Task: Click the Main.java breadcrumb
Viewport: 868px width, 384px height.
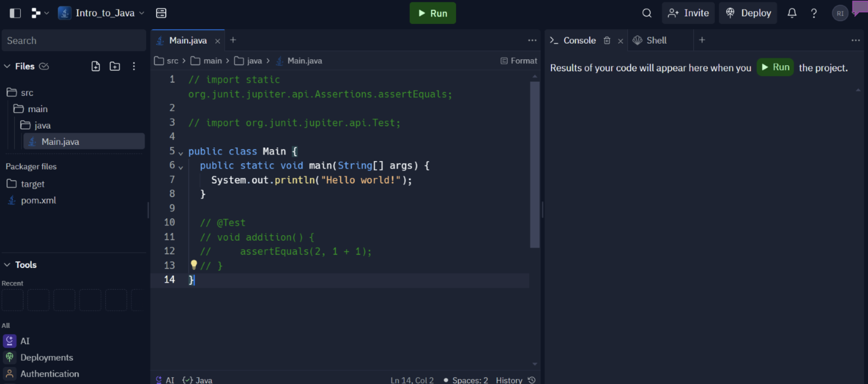Action: point(299,61)
